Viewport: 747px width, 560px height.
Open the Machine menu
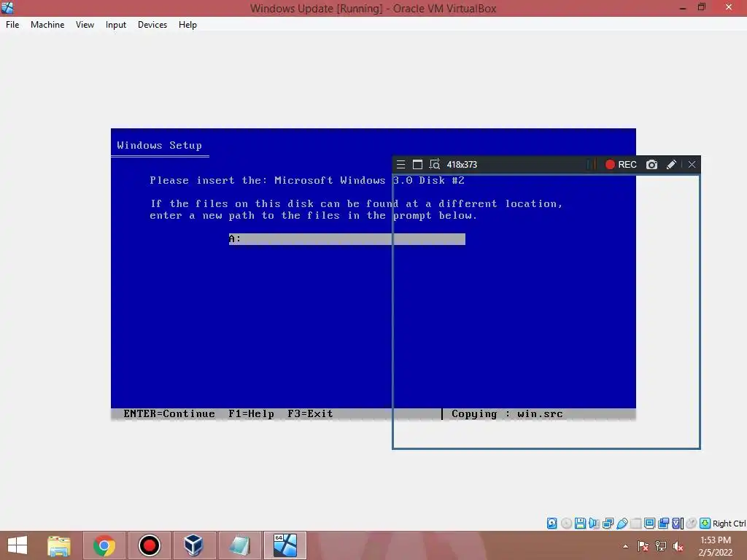click(47, 25)
